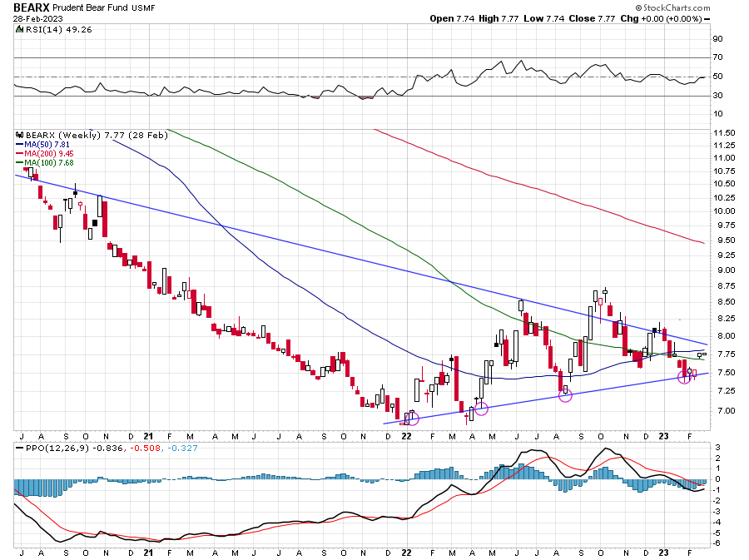Click the green MA(100) line swatch
Viewport: 749px width, 560px height.
[20, 163]
